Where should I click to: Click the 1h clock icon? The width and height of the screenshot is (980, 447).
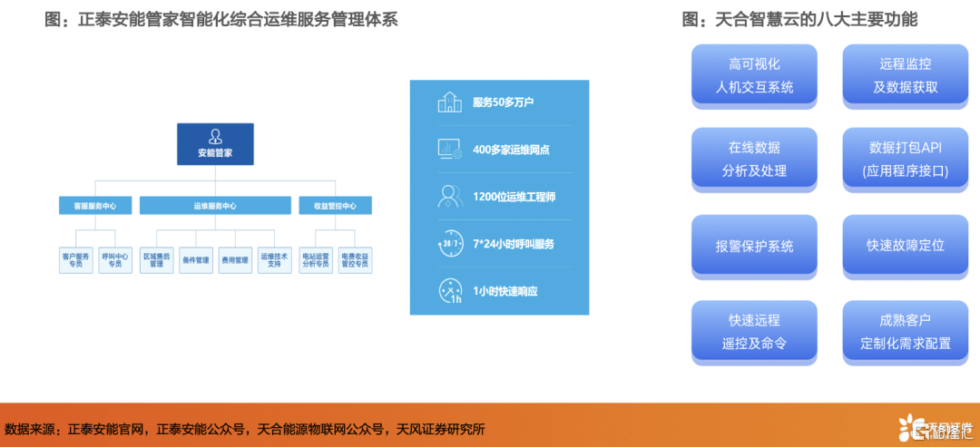point(449,291)
